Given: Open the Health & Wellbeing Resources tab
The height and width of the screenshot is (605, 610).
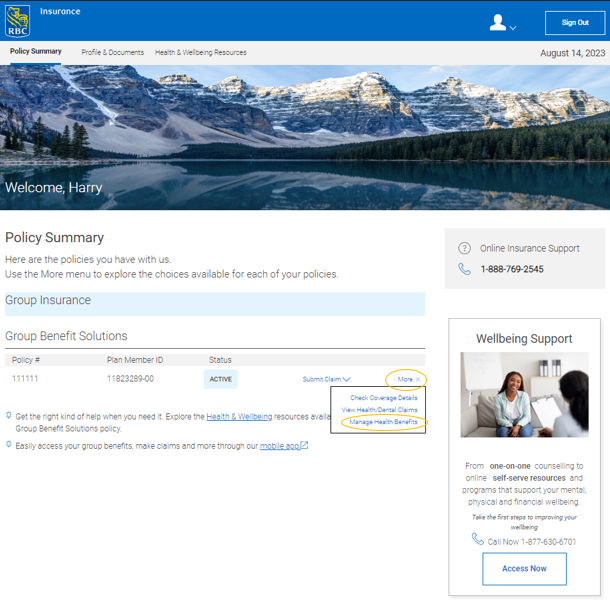Looking at the screenshot, I should [201, 53].
